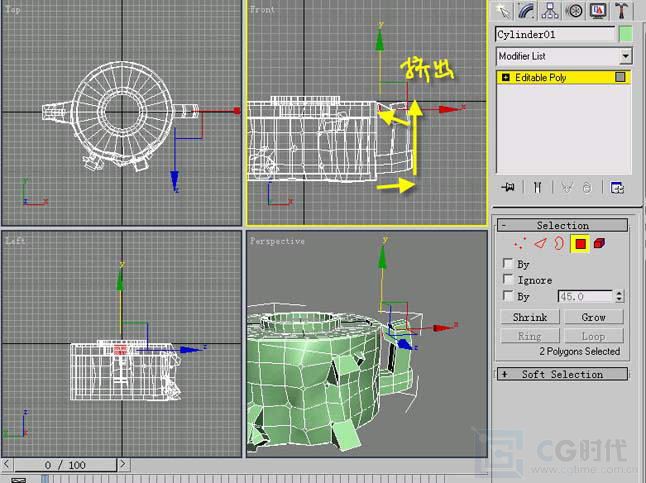
Task: Select Polygon sub-object level icon
Action: click(x=580, y=244)
